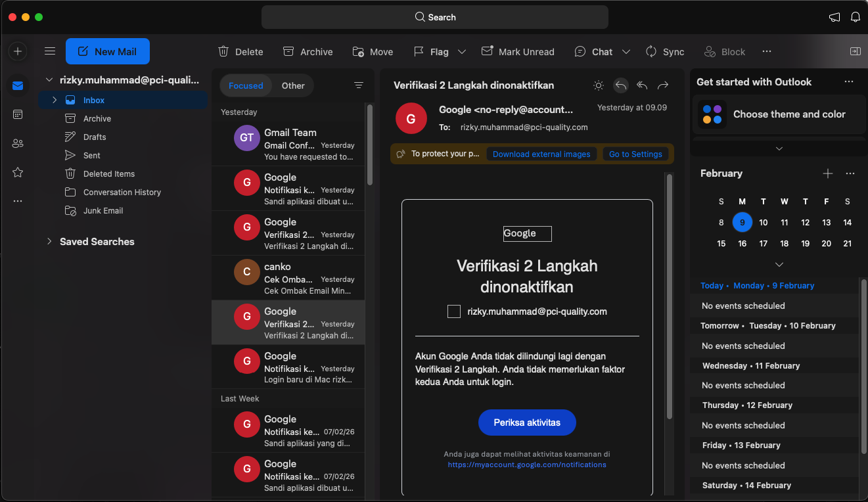Open the Calendar view from the left sidebar
Viewport: 868px width, 502px height.
[17, 114]
